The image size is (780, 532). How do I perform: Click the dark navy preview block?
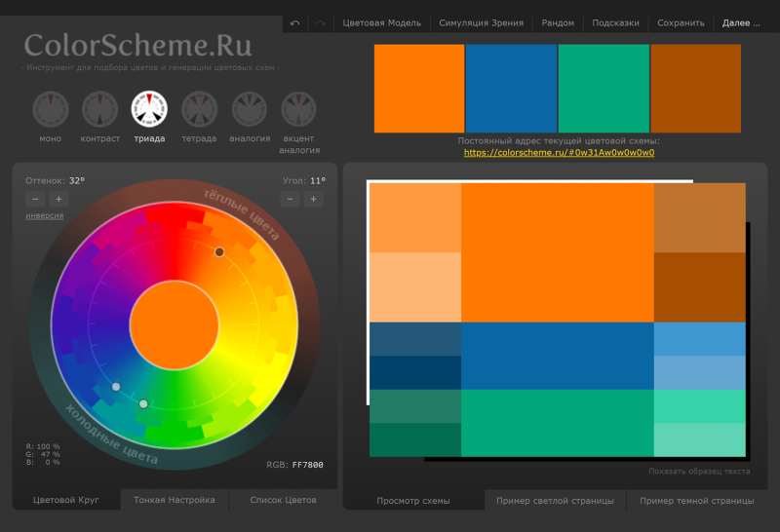tap(415, 373)
